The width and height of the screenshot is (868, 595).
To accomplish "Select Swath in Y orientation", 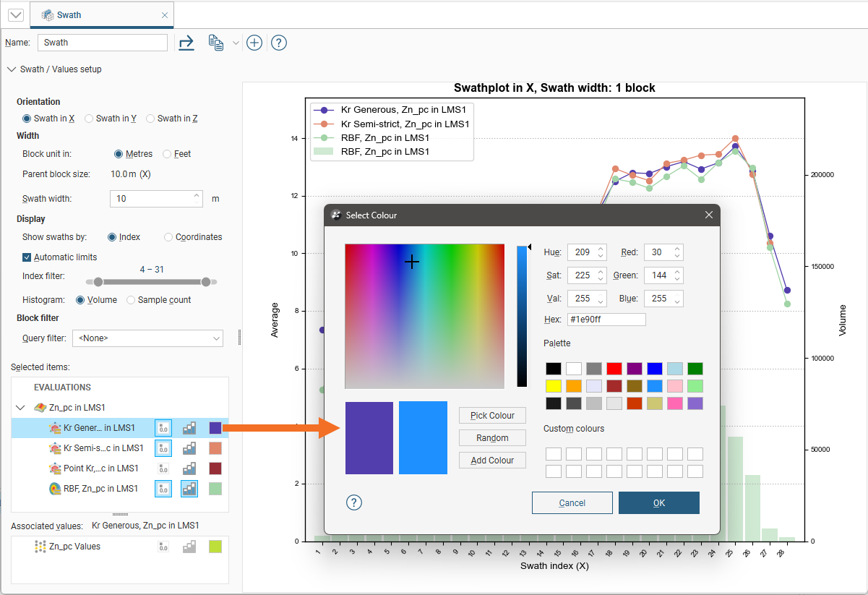I will 90,119.
